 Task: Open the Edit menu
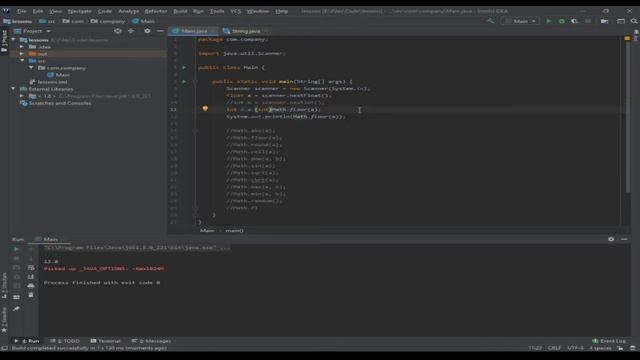coord(38,11)
